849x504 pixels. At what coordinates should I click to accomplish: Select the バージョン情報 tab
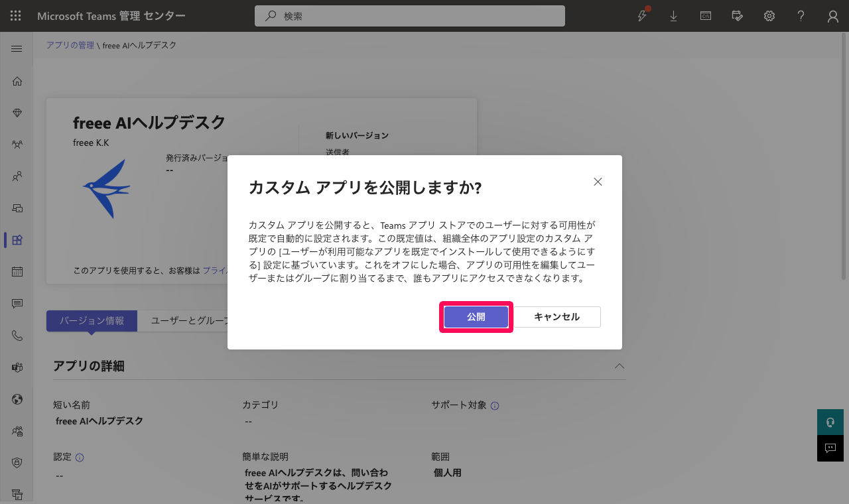[x=92, y=321]
